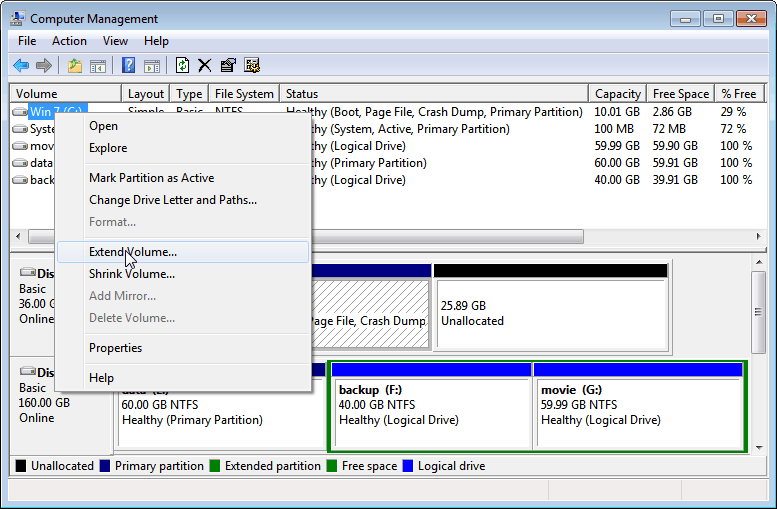This screenshot has width=777, height=509.
Task: Click the volume list horizontal scrollbar right arrow
Action: 758,236
